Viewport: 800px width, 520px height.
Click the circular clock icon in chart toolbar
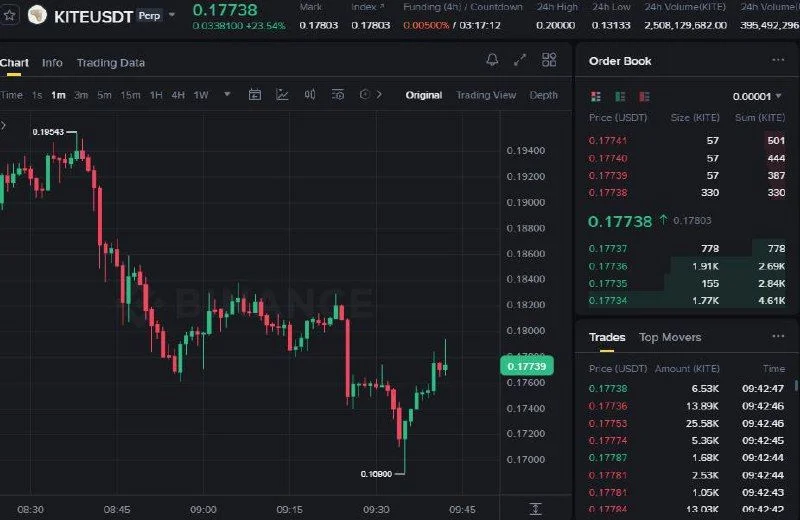(364, 94)
